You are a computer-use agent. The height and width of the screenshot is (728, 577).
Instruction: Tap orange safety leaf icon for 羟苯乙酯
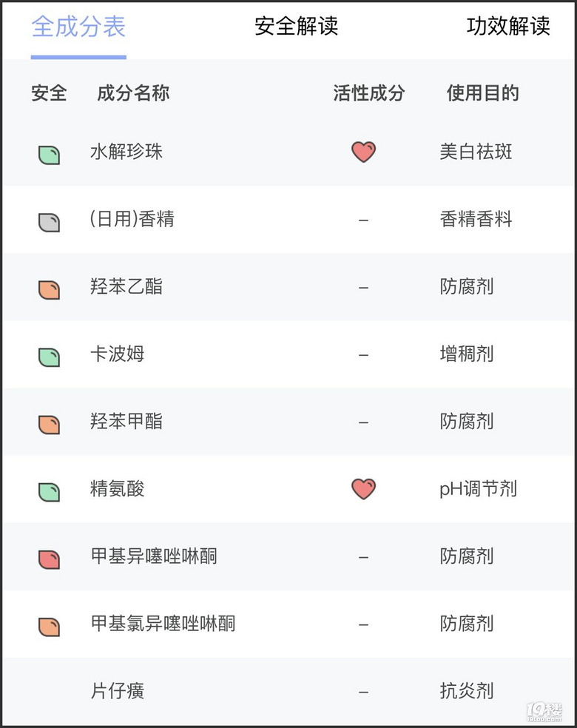coord(49,290)
